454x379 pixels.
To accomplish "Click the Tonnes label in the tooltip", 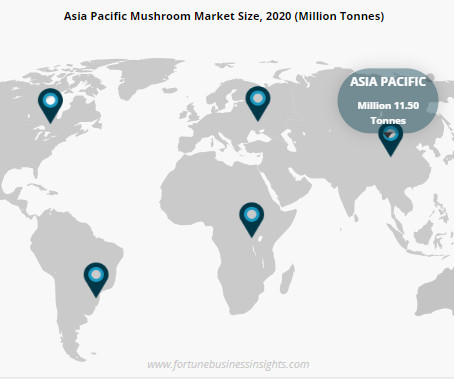I will pos(388,121).
